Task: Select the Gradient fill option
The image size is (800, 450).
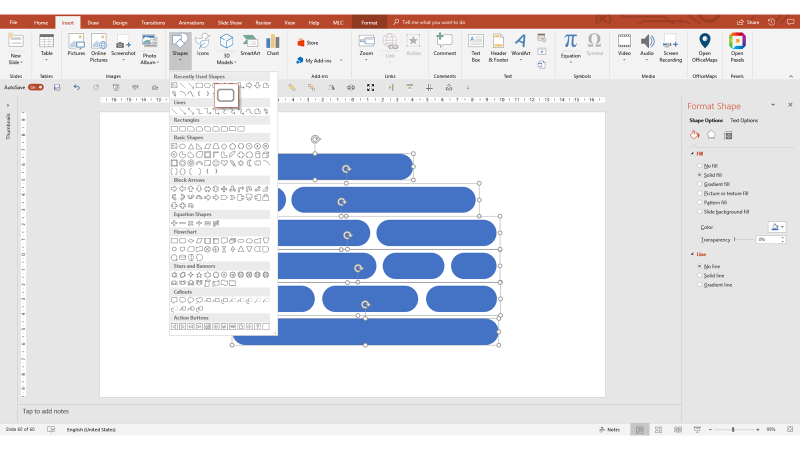Action: coord(713,184)
